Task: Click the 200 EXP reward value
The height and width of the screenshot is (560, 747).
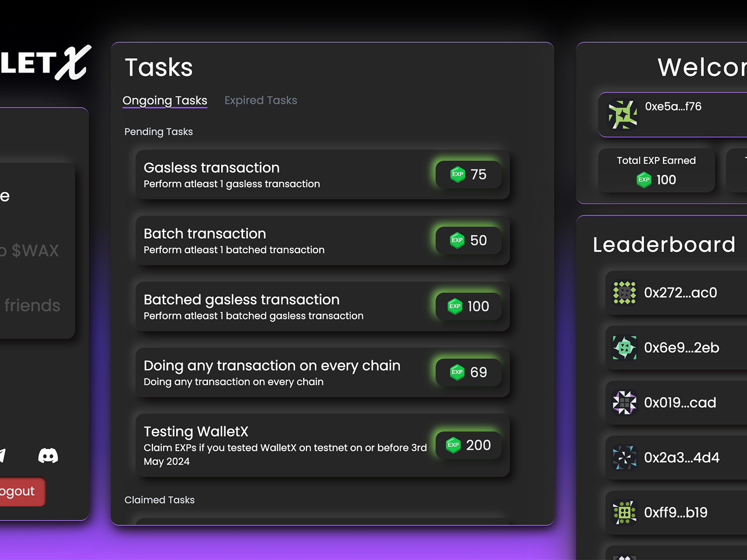Action: pos(478,446)
